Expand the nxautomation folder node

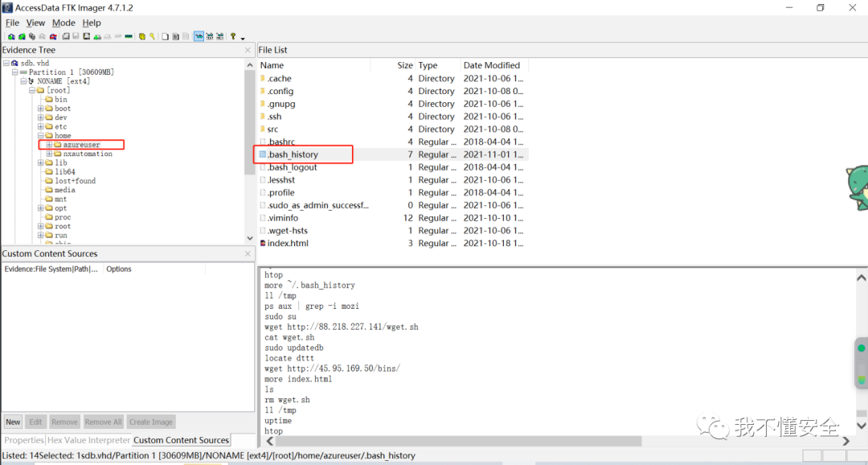tap(49, 154)
